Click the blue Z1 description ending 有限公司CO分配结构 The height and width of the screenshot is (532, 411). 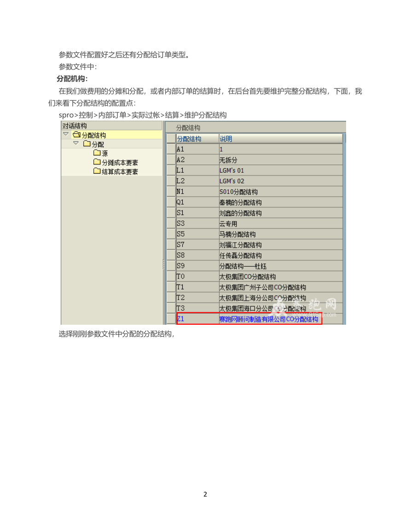(269, 319)
